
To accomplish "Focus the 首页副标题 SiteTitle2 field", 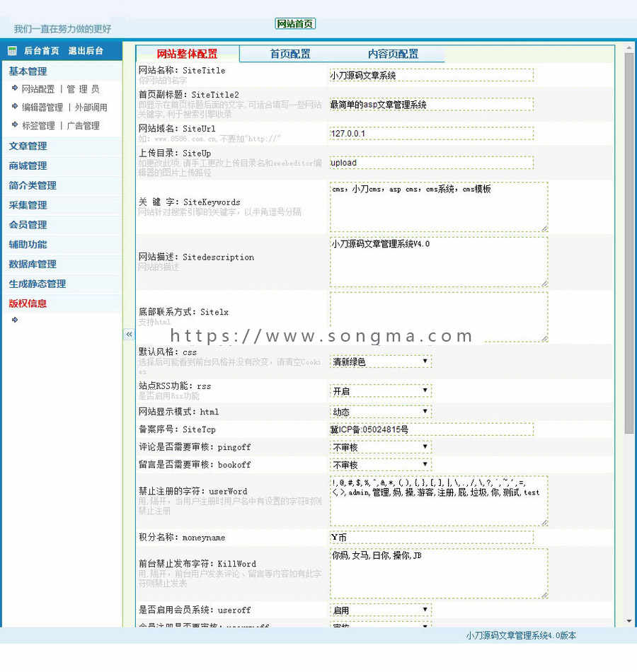I will tap(432, 104).
